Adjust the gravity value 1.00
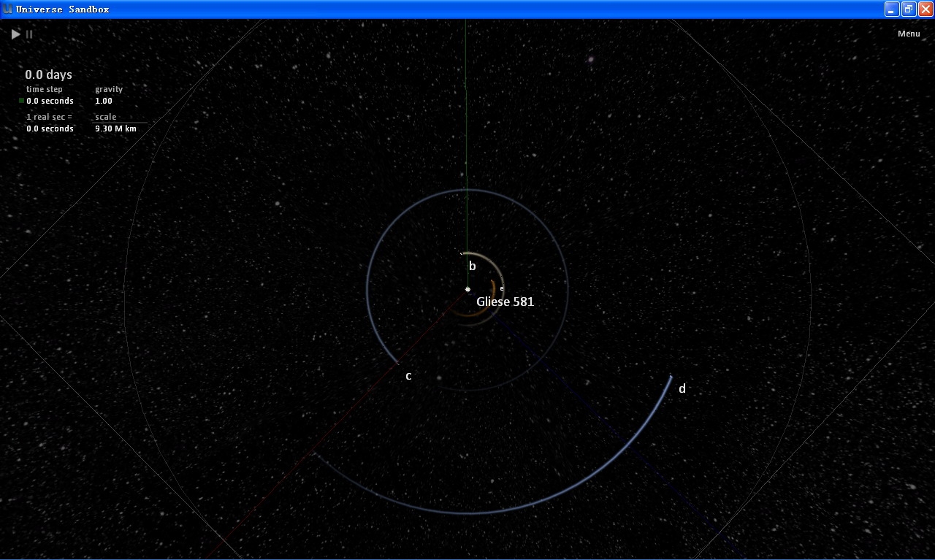 tap(104, 101)
